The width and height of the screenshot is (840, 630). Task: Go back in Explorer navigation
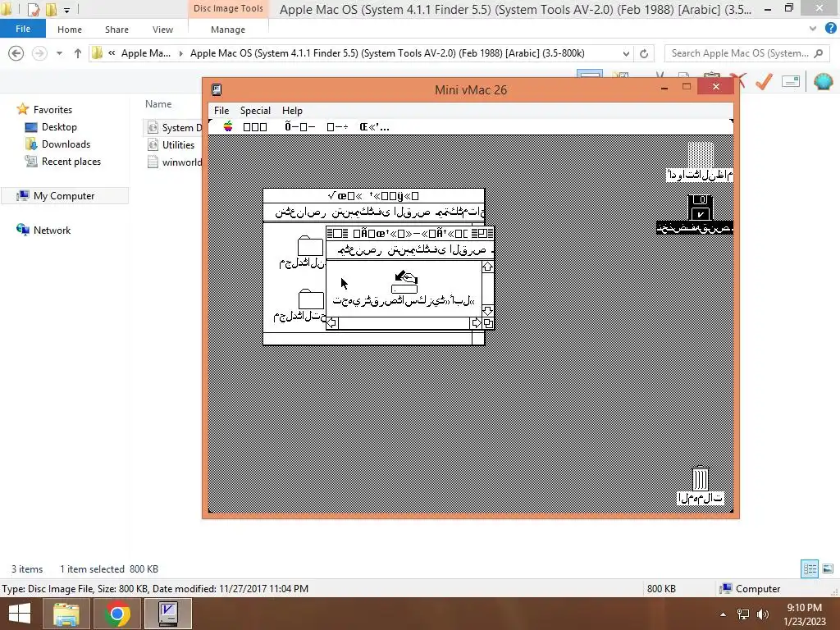point(16,53)
